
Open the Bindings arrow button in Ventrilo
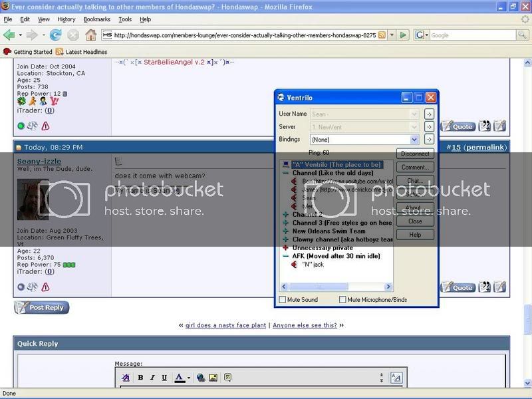429,140
